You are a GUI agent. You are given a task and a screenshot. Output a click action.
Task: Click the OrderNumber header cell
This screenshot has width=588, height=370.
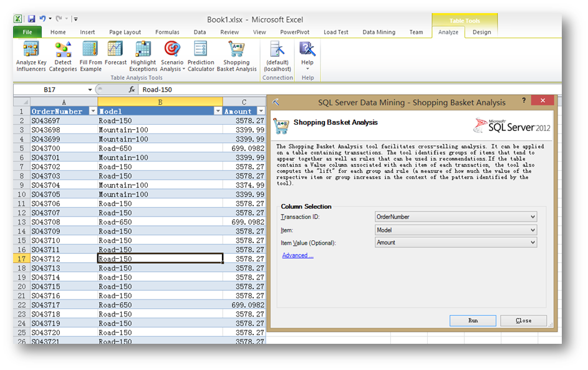pyautogui.click(x=64, y=111)
